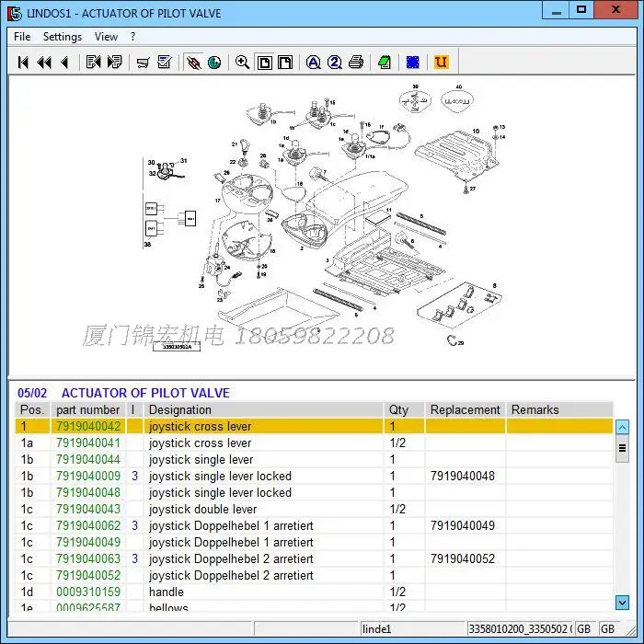Open the File menu

coord(22,37)
